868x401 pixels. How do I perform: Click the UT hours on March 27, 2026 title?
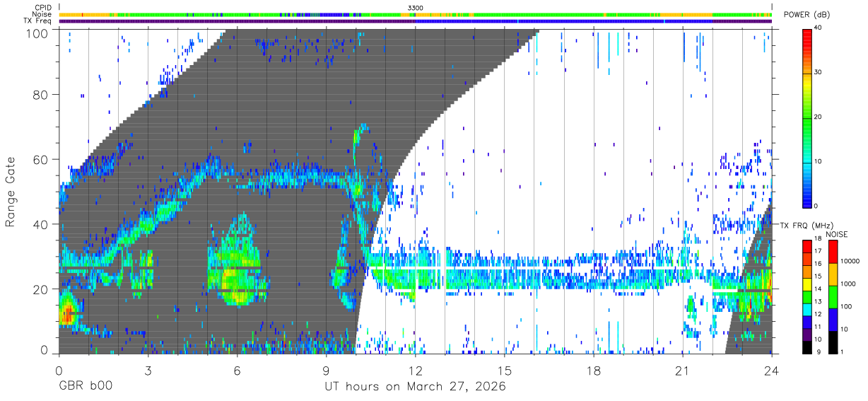tap(415, 386)
